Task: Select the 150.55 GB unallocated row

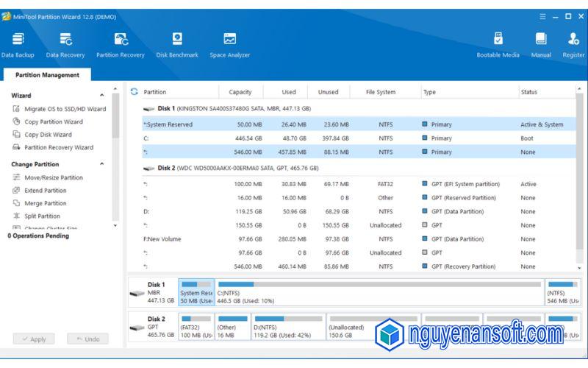Action: [x=359, y=225]
